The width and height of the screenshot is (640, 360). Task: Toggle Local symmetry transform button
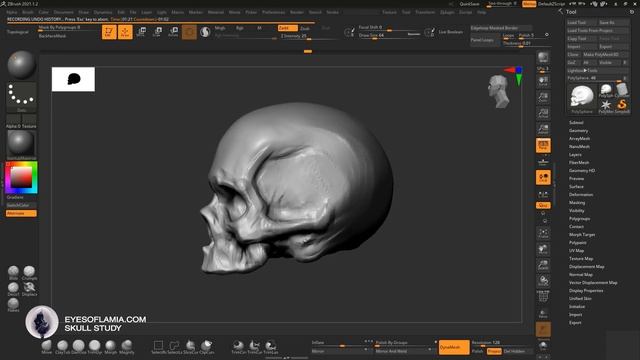(x=543, y=177)
